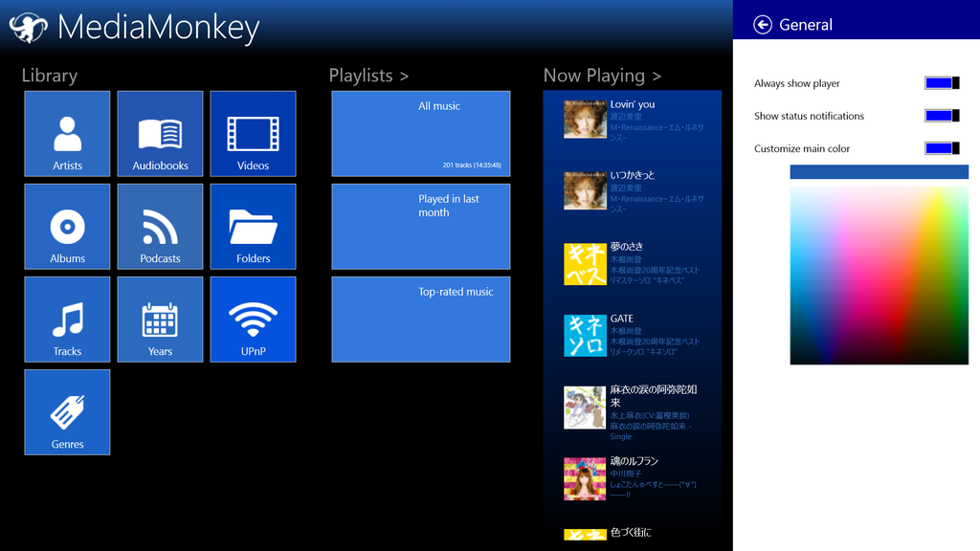Open the Audiobooks tile
This screenshot has width=980, height=551.
[160, 134]
